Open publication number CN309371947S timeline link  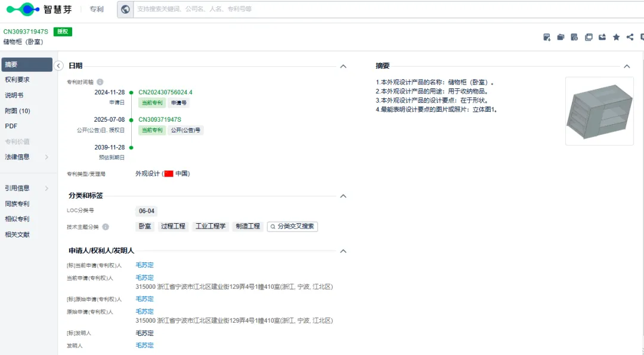click(x=160, y=119)
